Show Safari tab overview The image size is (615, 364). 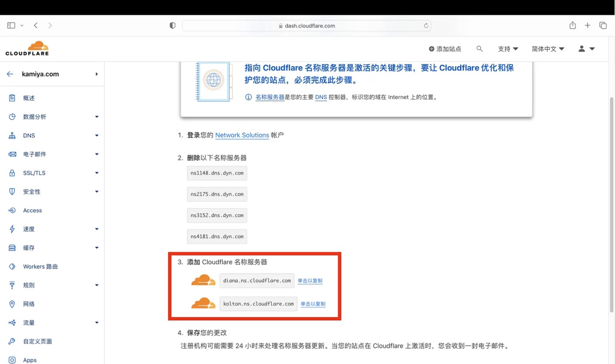coord(603,25)
